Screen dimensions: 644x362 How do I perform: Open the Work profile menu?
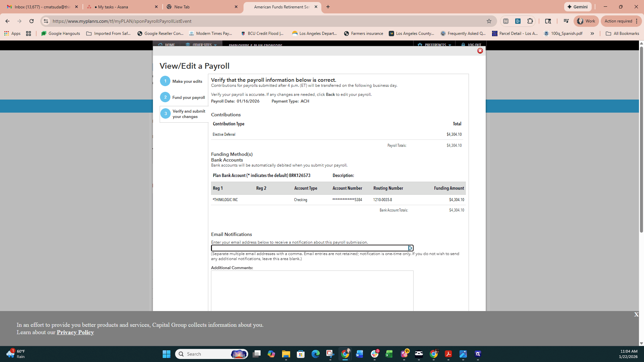coord(586,21)
